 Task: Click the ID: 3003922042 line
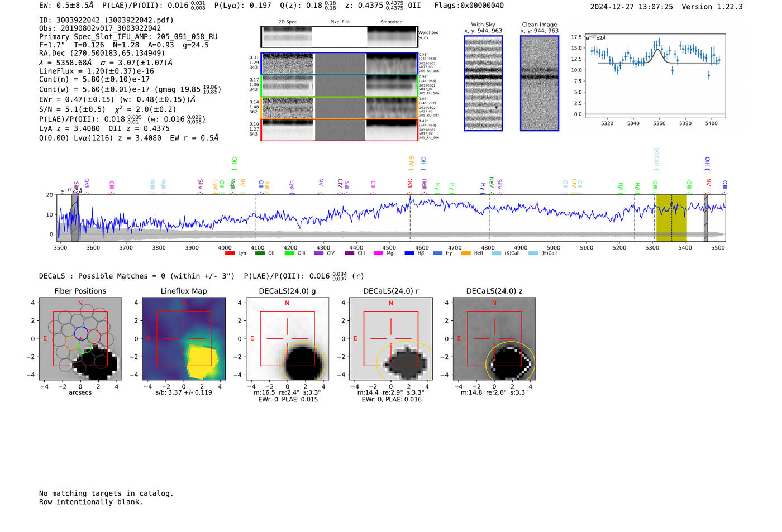[106, 20]
